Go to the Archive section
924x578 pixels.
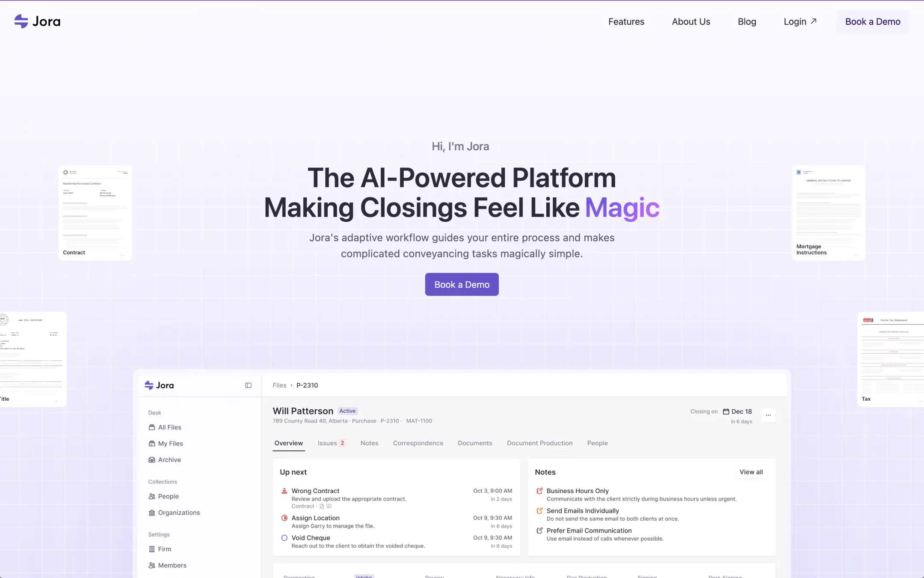point(169,460)
